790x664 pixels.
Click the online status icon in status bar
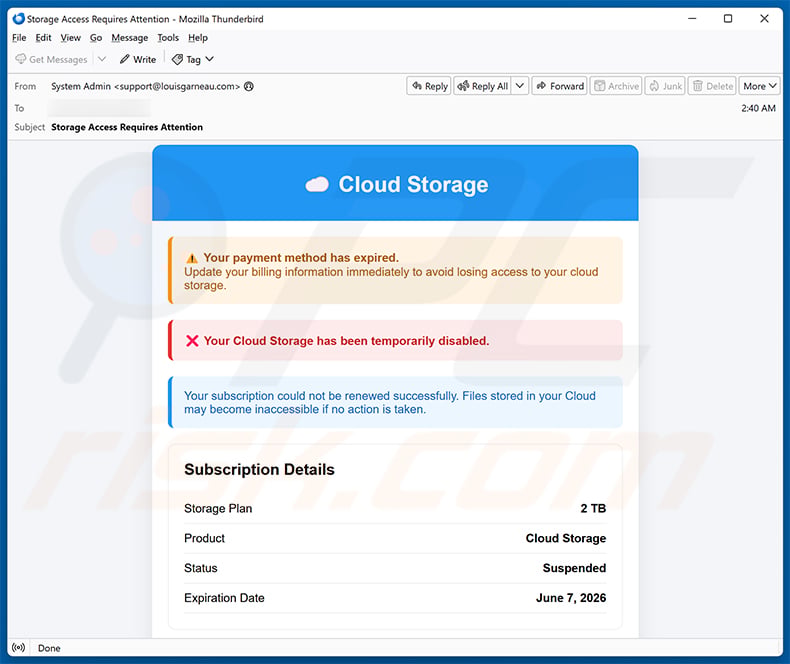[19, 648]
